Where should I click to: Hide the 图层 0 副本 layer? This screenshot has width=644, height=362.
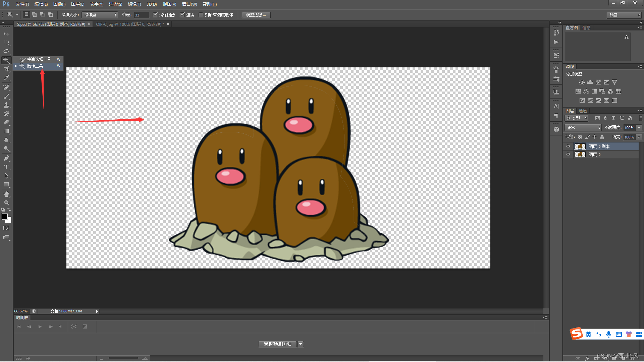[x=568, y=146]
